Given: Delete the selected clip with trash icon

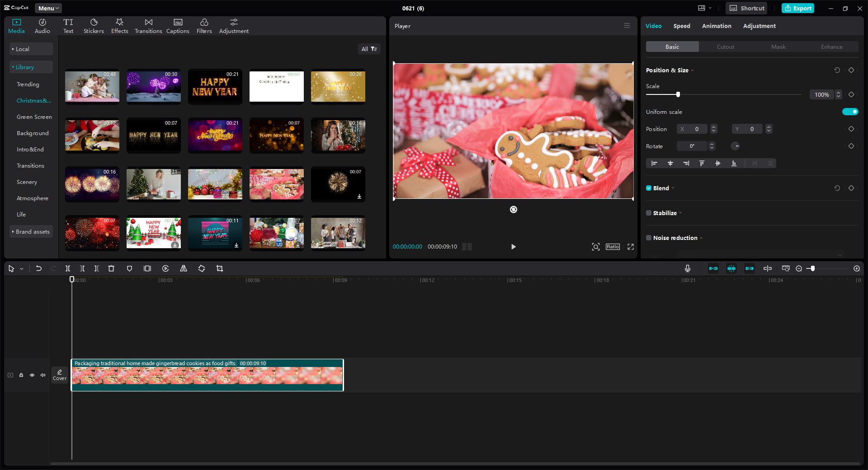Looking at the screenshot, I should coord(111,268).
